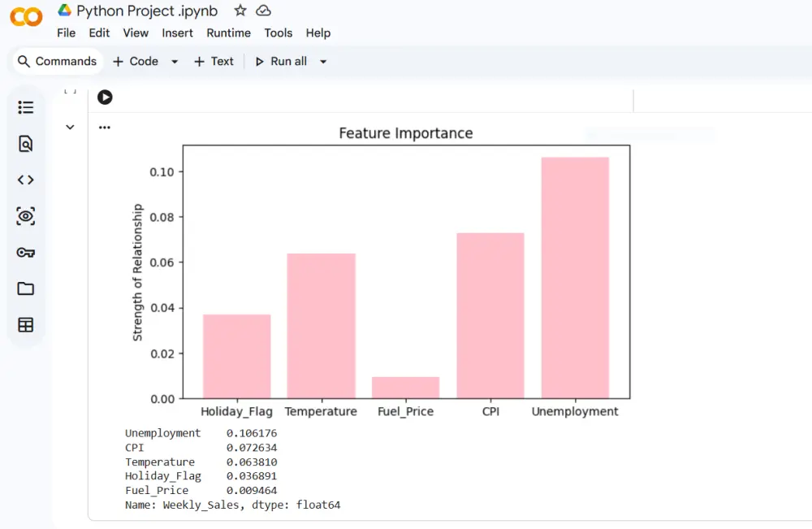The height and width of the screenshot is (529, 812).
Task: Open the table of contents panel
Action: (x=25, y=106)
